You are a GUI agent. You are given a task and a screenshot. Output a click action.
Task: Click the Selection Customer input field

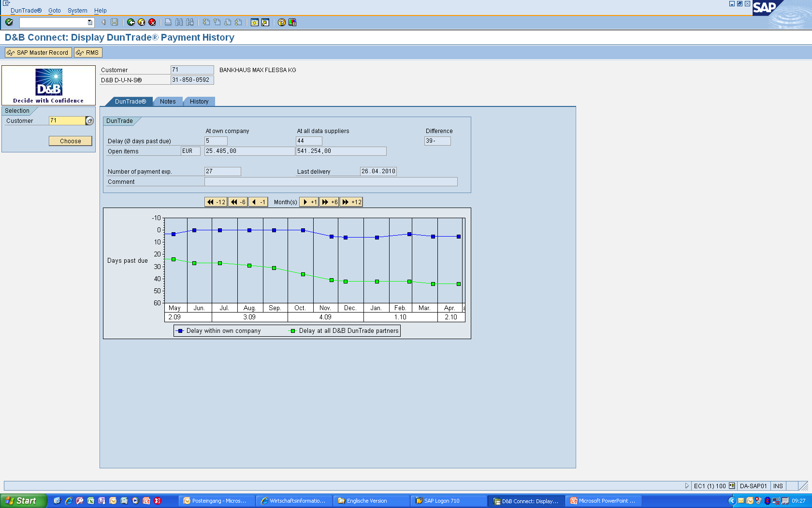67,120
